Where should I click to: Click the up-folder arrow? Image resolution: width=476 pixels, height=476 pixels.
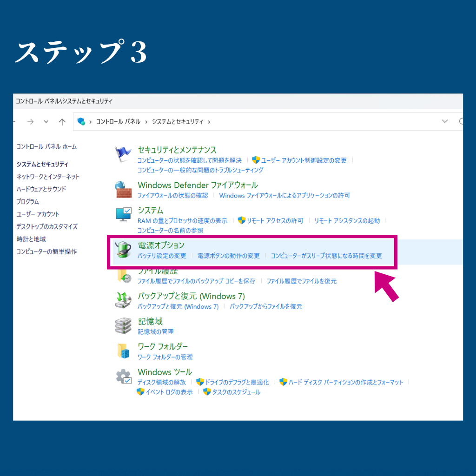coord(62,122)
